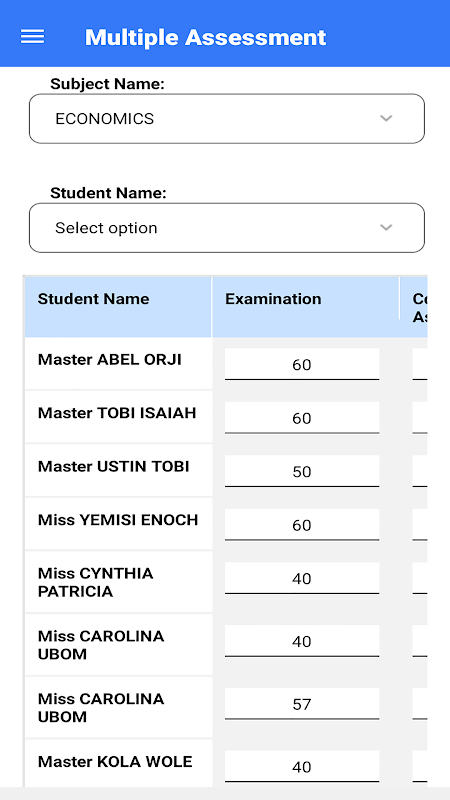Expand the Subject Name chevron arrow

point(386,118)
